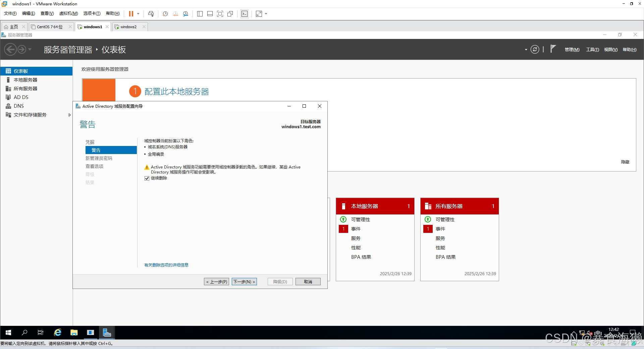
Task: Open the stretch display dropdown arrow
Action: (x=266, y=14)
